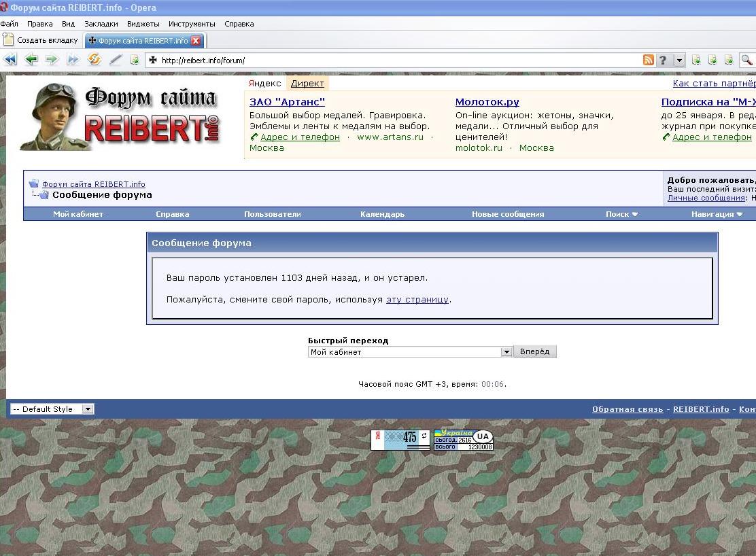Viewport: 756px width, 556px height.
Task: Open the Виджеты menu
Action: (x=143, y=24)
